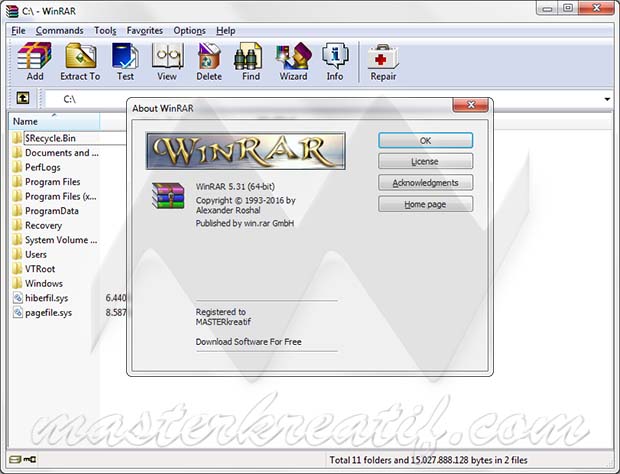Click the WinRAR banner image in About
Viewport: 620px width, 474px height.
(246, 151)
